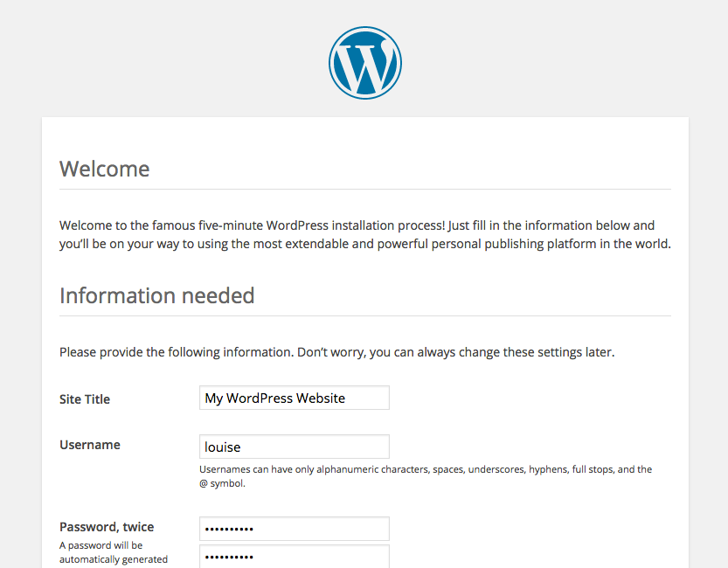This screenshot has width=728, height=568.
Task: Click the 'Welcome' heading text
Action: click(x=104, y=169)
